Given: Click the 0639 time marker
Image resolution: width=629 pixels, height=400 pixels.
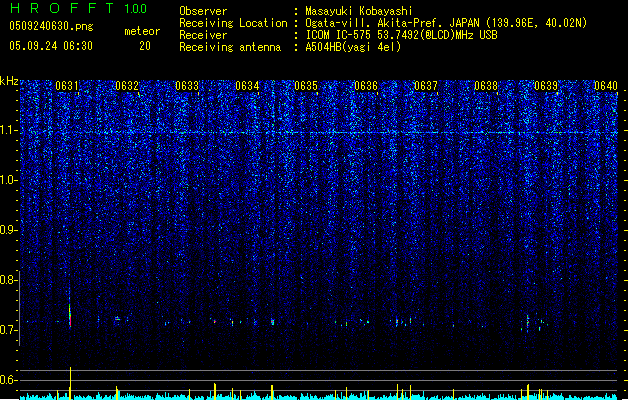Looking at the screenshot, I should coord(546,86).
